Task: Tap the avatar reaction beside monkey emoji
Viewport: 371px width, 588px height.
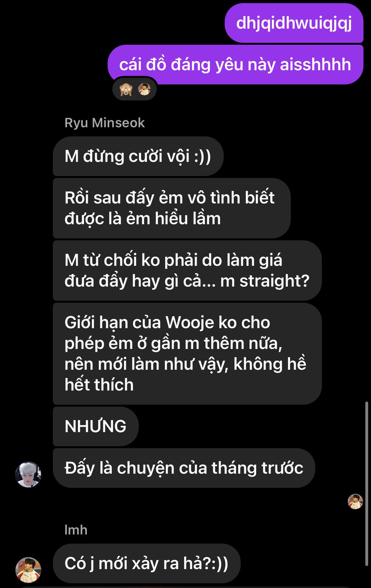Action: pos(144,89)
